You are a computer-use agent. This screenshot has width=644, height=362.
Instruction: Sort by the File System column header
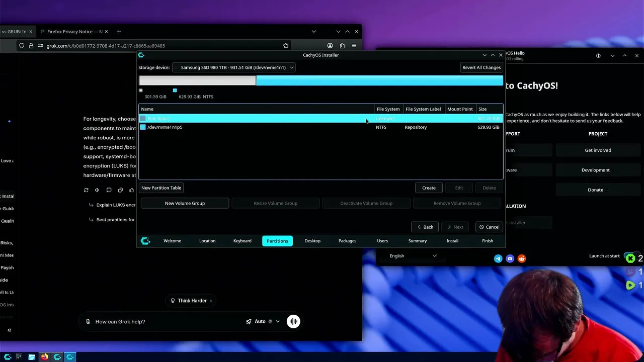tap(388, 109)
